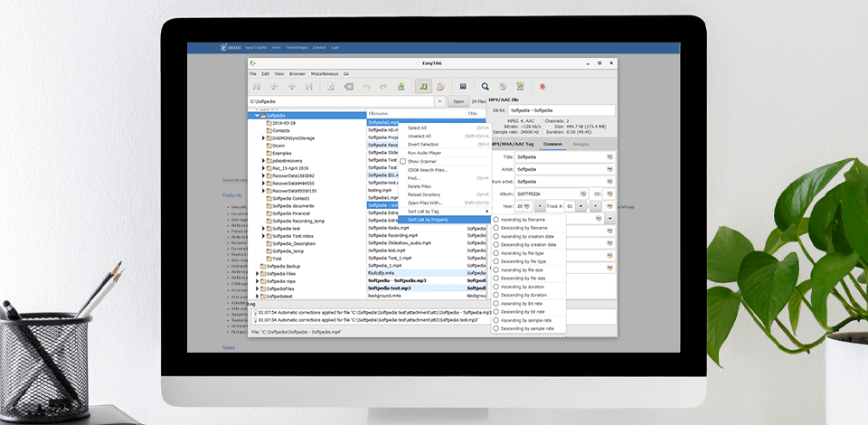The image size is (868, 425).
Task: Expand the Softpedia Files folder
Action: [258, 273]
